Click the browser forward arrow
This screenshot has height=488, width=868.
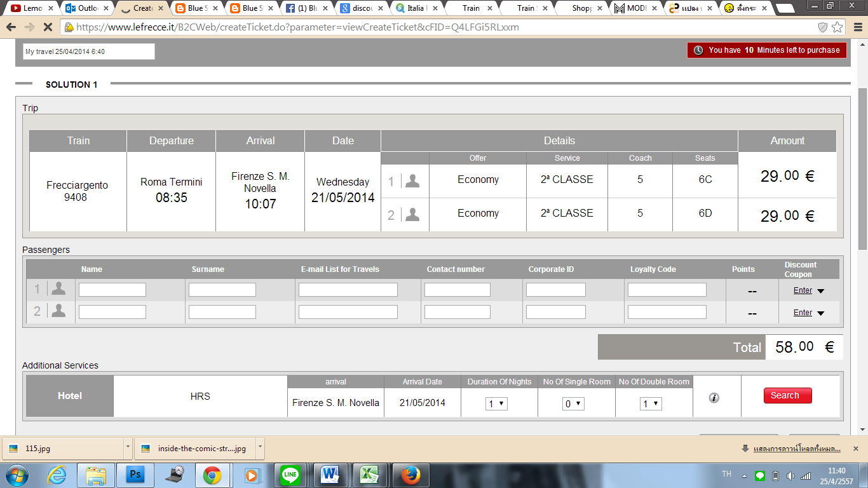[29, 27]
